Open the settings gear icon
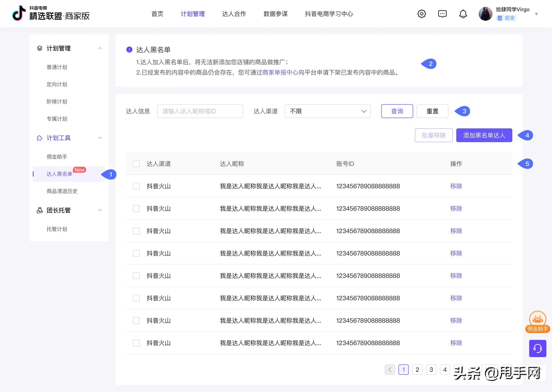The width and height of the screenshot is (552, 392). coord(422,14)
